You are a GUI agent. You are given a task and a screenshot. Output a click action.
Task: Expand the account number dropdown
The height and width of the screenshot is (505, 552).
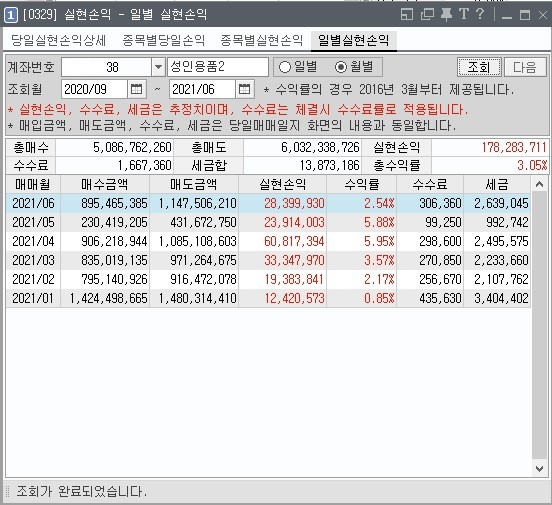pos(158,67)
